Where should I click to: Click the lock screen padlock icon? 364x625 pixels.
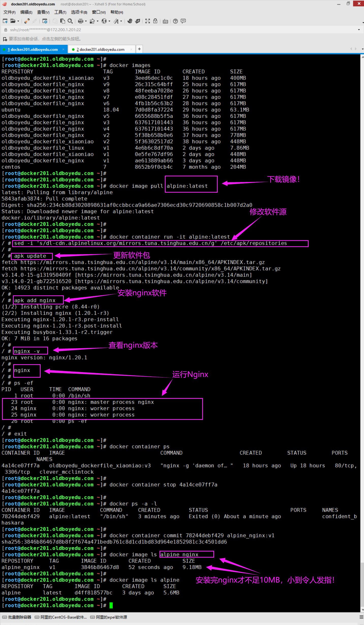155,21
